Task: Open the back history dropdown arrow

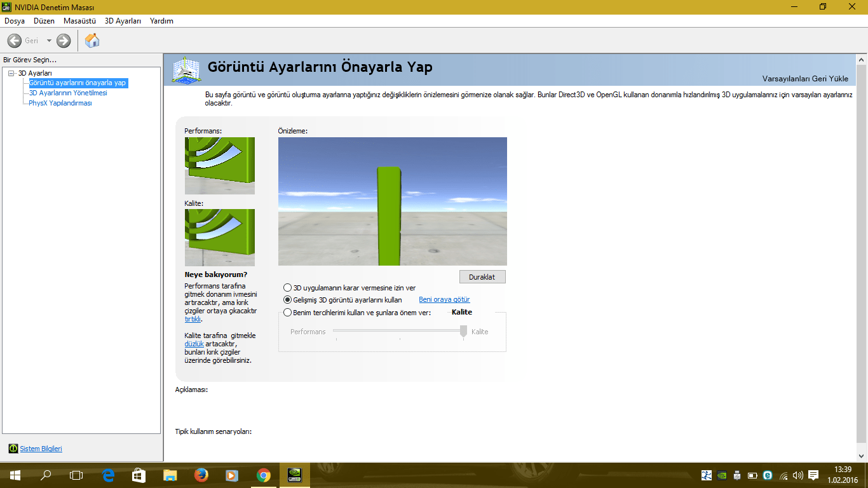Action: (x=49, y=41)
